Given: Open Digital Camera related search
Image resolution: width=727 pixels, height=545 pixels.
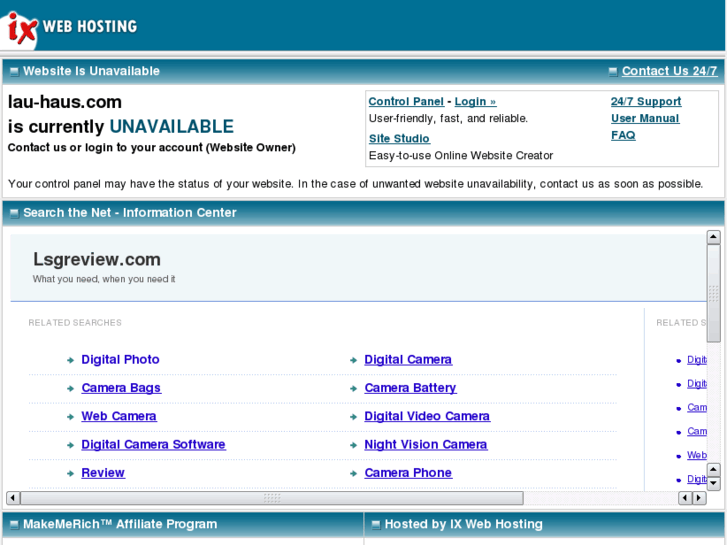Looking at the screenshot, I should (x=408, y=359).
